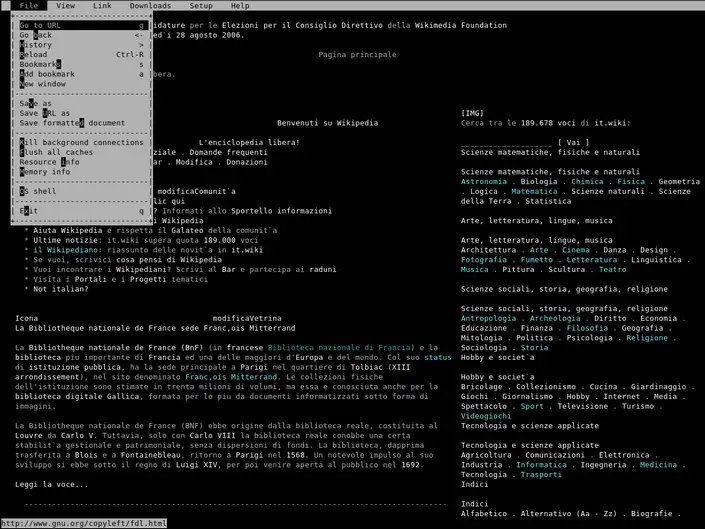Click Benvenuti su Wikipedia heading

pyautogui.click(x=327, y=123)
